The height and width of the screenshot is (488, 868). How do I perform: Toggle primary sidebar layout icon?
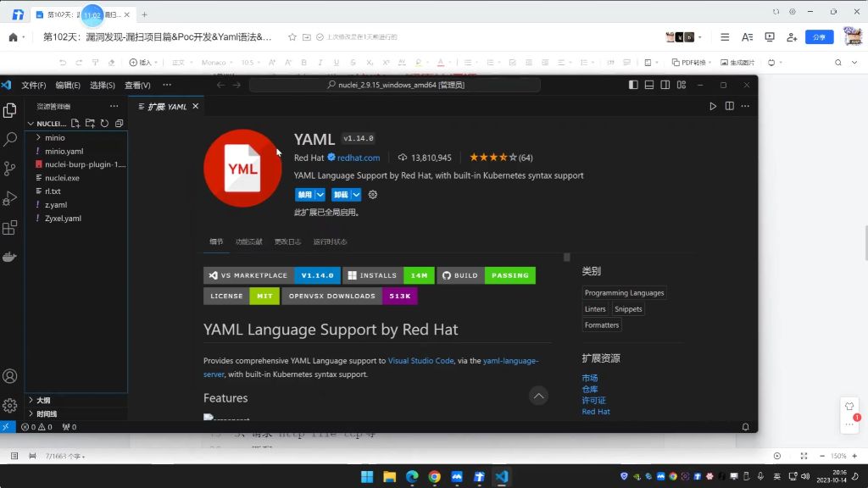[x=633, y=85]
